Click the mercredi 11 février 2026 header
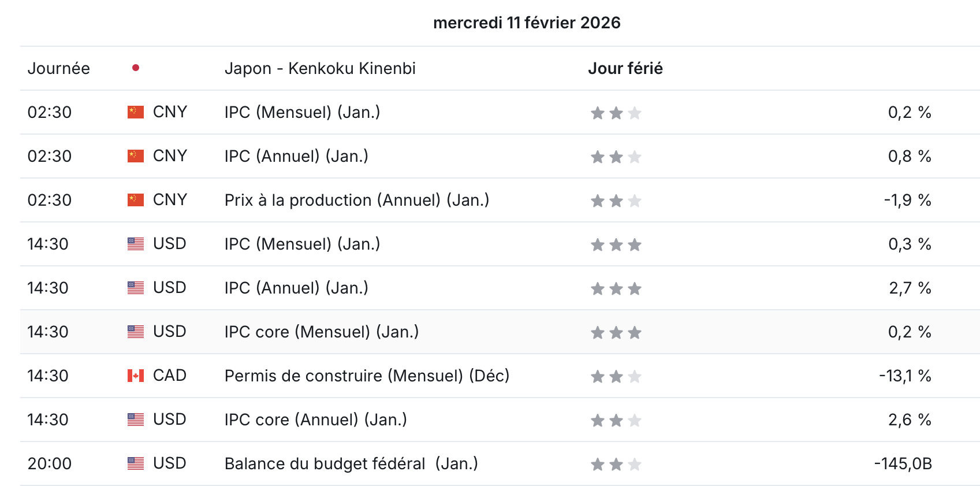980x486 pixels. (x=527, y=23)
